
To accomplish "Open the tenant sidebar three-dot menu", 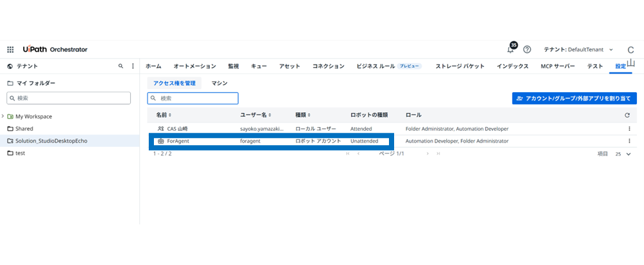I will tap(133, 66).
